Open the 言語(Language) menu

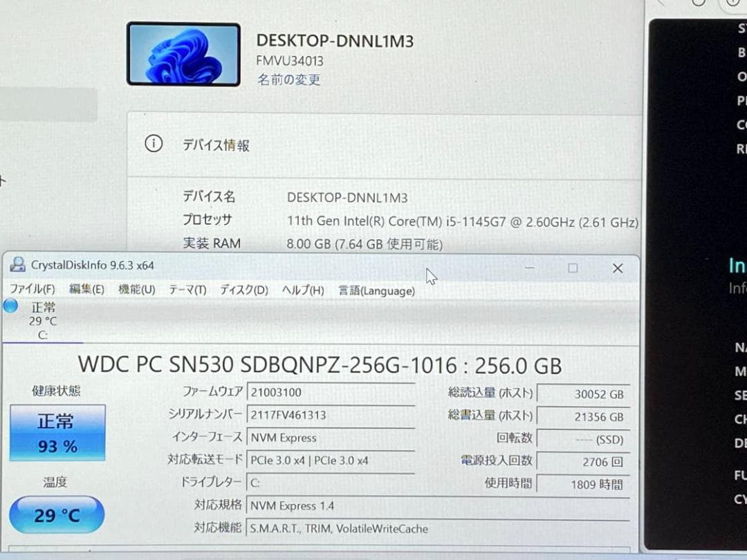(x=376, y=291)
